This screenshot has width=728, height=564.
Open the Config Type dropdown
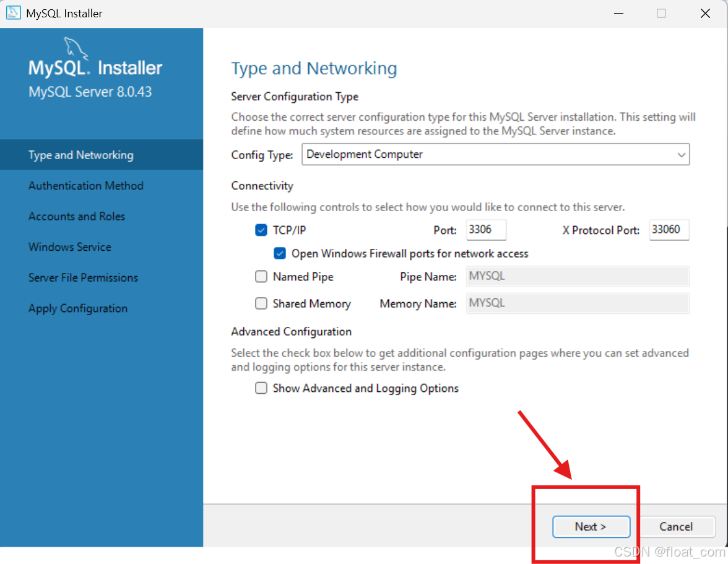point(495,154)
